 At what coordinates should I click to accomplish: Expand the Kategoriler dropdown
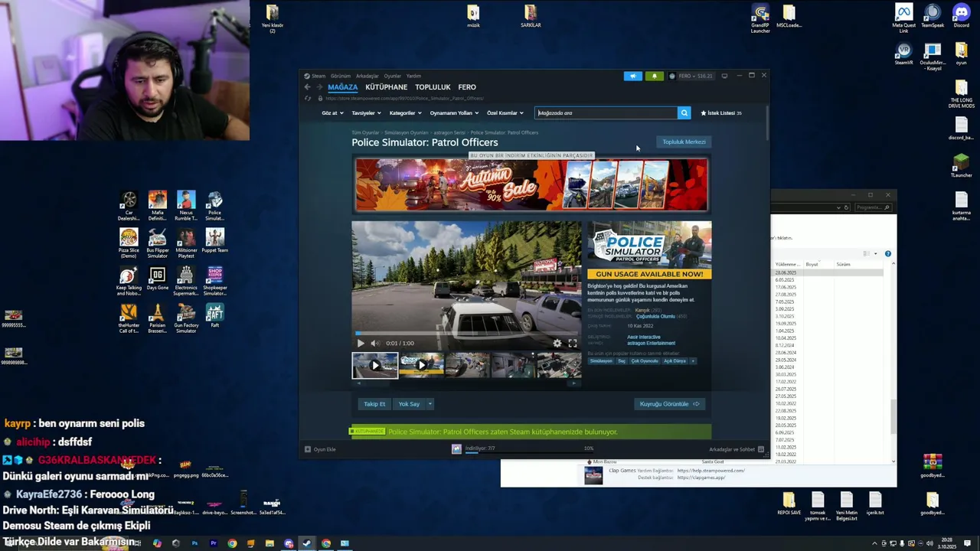(x=405, y=112)
